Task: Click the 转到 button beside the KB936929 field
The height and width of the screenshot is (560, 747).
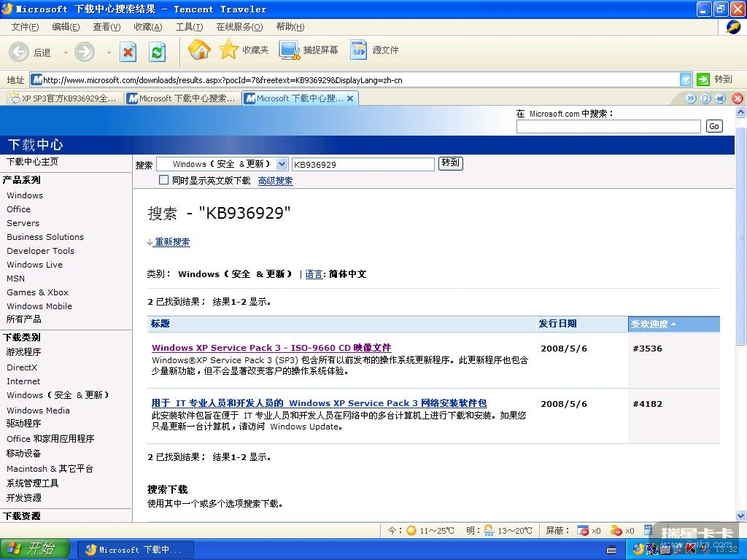Action: click(x=450, y=163)
